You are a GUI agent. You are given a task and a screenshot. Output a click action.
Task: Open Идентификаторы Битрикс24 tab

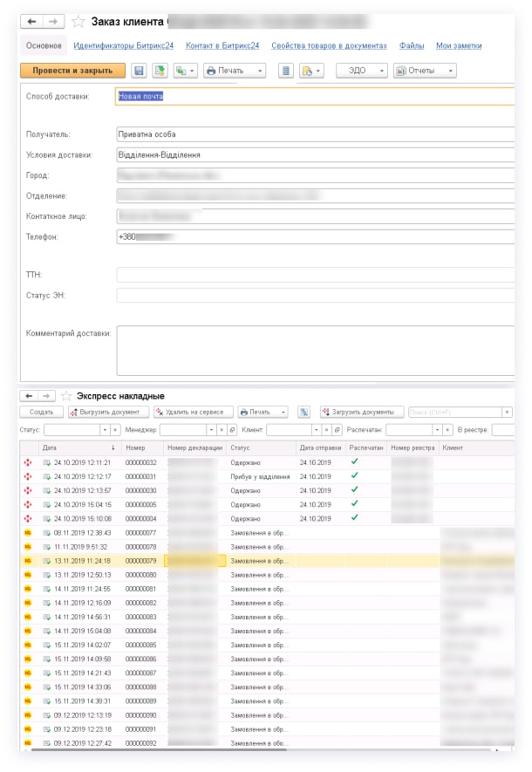tap(124, 45)
